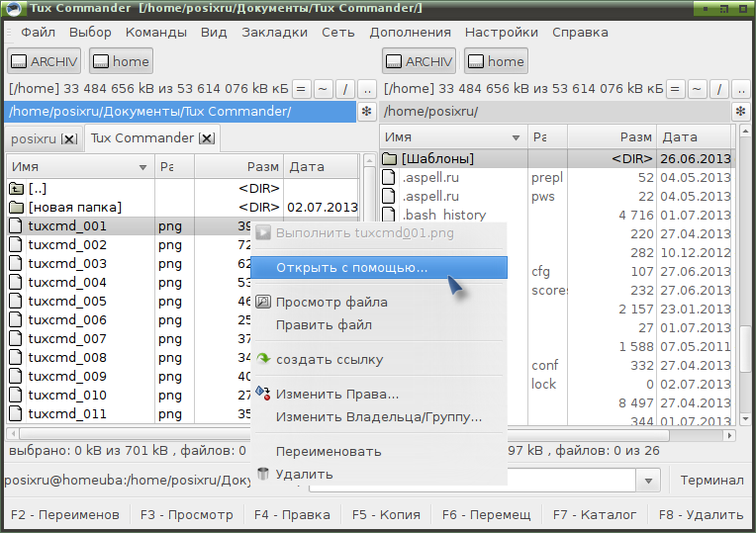The width and height of the screenshot is (756, 533).
Task: Select .aspell.ru prepl file in right panel
Action: point(556,177)
